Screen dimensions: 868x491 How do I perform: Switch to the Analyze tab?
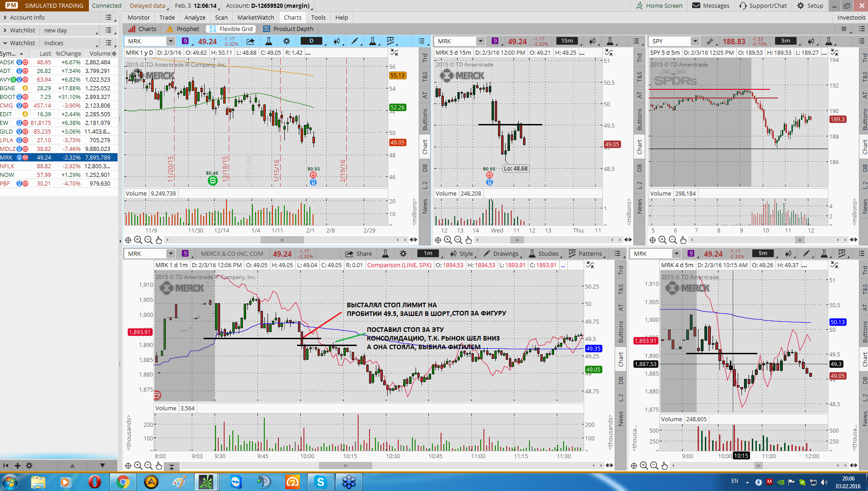pos(195,17)
